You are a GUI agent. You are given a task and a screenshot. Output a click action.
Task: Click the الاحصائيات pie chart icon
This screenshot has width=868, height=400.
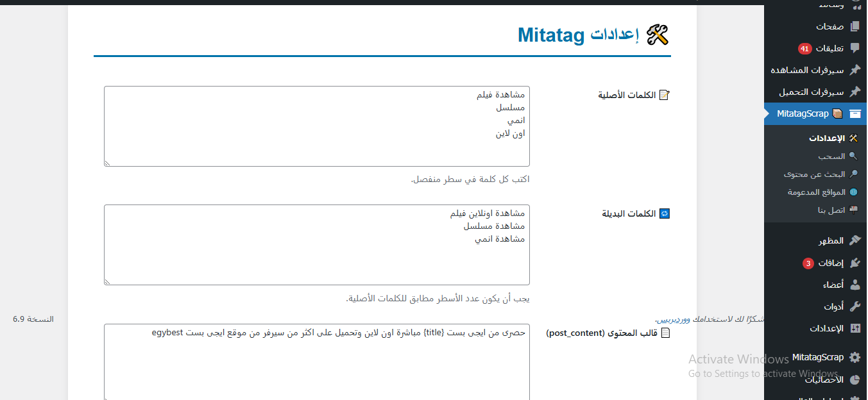[x=855, y=379]
